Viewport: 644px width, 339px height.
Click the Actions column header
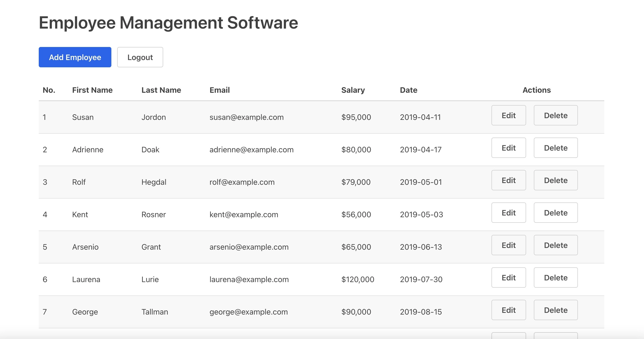click(537, 90)
